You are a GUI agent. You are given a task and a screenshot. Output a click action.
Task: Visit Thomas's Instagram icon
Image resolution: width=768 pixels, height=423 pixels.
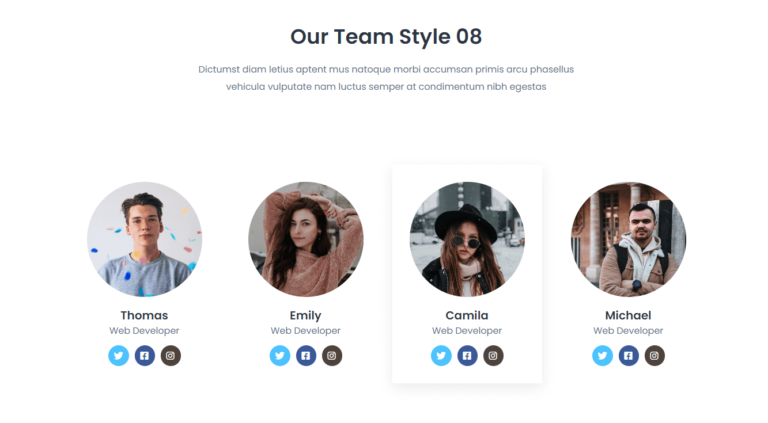point(170,355)
